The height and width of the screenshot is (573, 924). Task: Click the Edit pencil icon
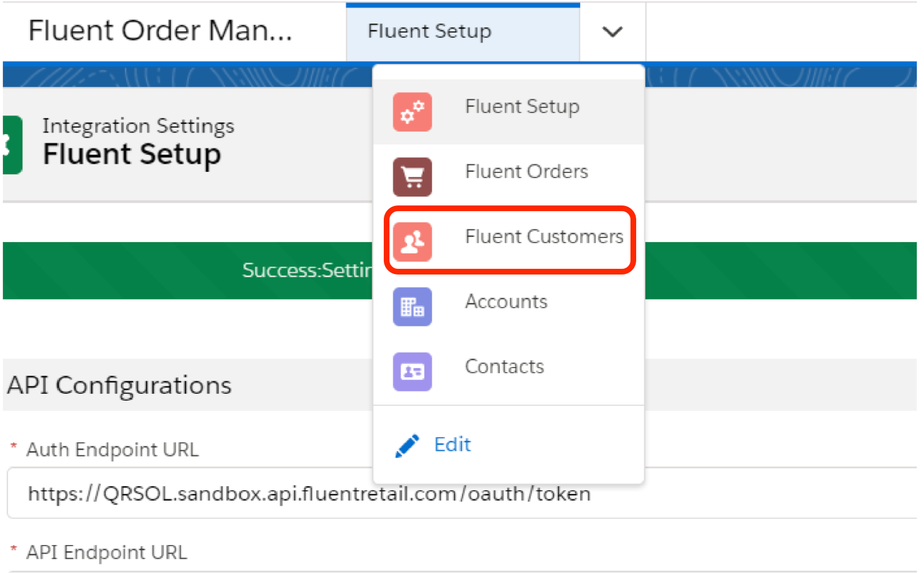click(x=406, y=445)
